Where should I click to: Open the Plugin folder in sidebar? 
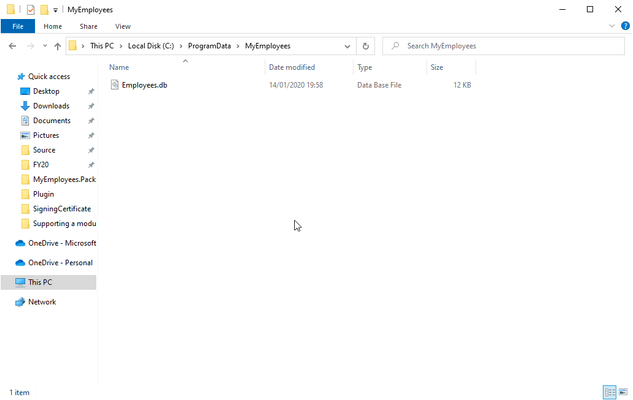tap(43, 194)
